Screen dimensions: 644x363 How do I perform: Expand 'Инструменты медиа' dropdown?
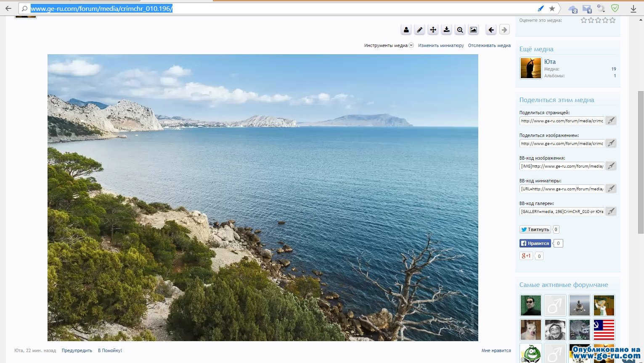389,45
